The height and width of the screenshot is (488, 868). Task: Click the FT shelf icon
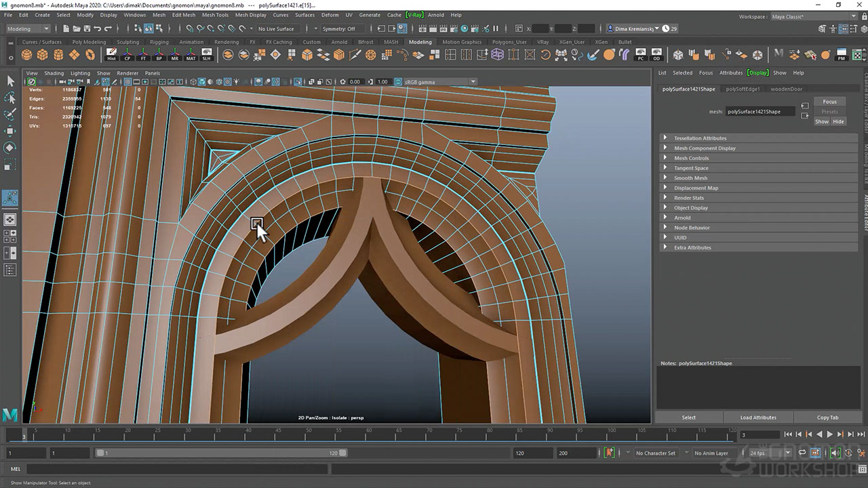[x=143, y=55]
